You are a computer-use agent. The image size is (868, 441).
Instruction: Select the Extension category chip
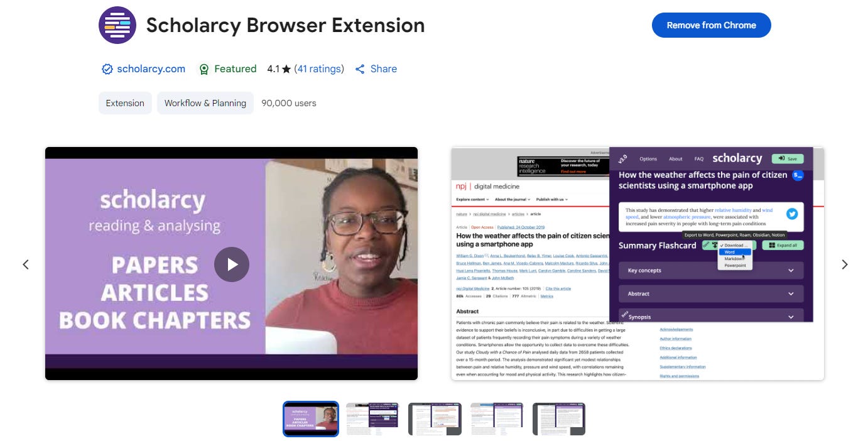tap(125, 103)
